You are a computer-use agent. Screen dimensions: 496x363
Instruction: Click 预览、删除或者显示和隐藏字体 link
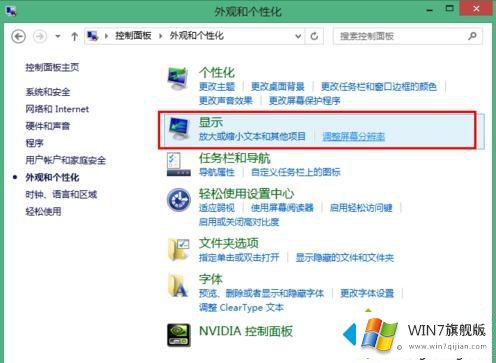pos(261,293)
